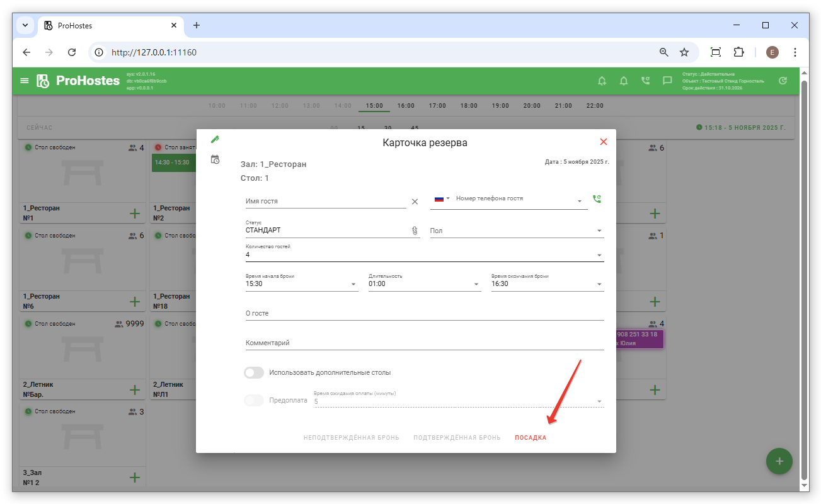Click the green phone call icon

click(597, 199)
